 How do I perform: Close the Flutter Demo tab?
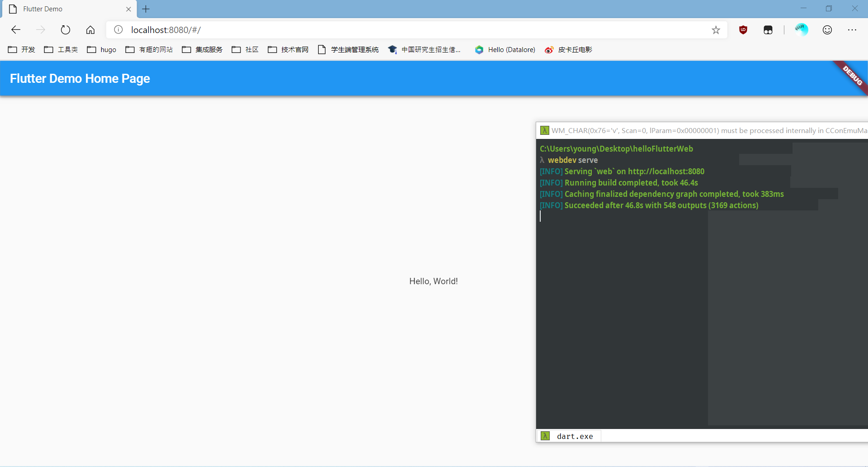tap(128, 9)
